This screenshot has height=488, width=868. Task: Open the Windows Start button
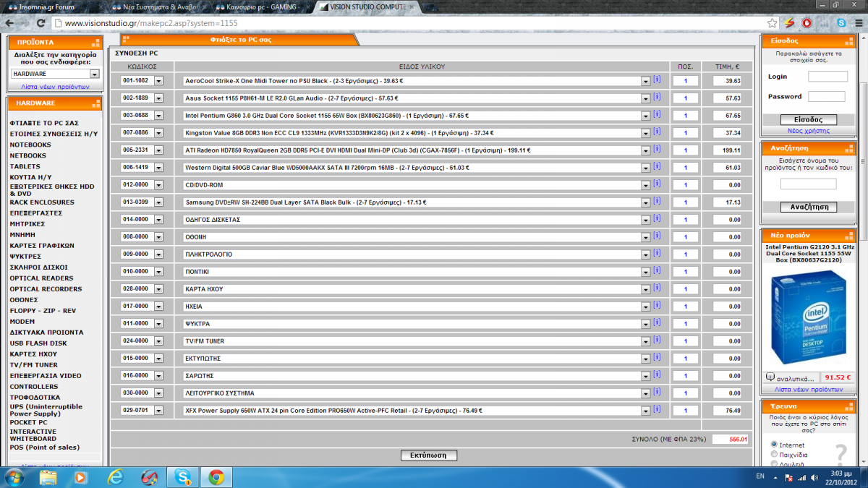14,476
